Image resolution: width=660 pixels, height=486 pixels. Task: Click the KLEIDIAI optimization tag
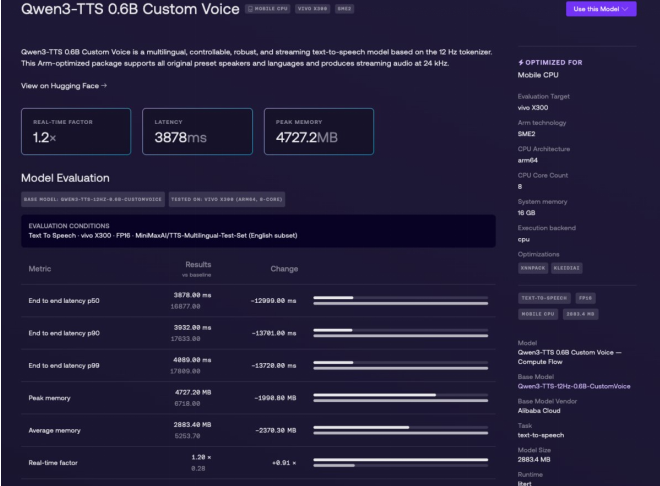tap(567, 268)
